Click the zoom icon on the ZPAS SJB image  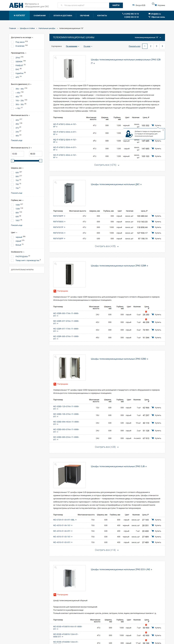tap(56, 464)
